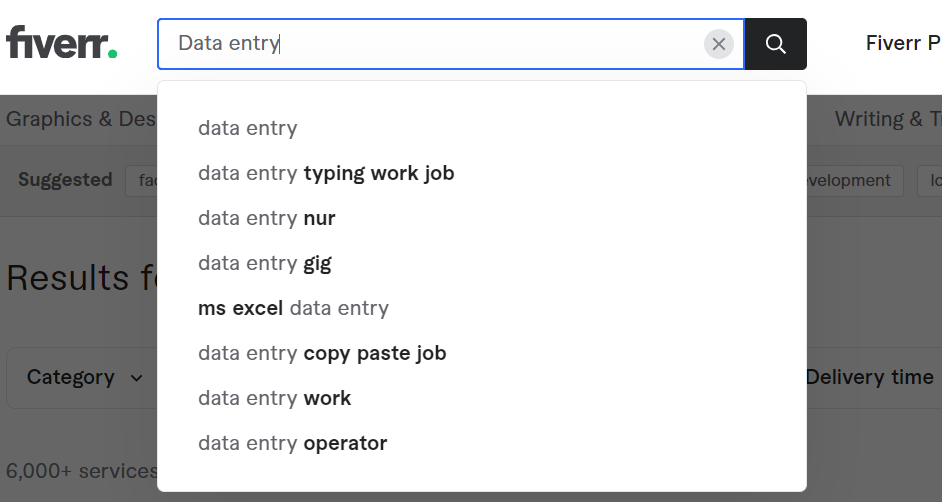Screen dimensions: 942x502
Task: Clear the search field with the X icon
Action: (719, 44)
